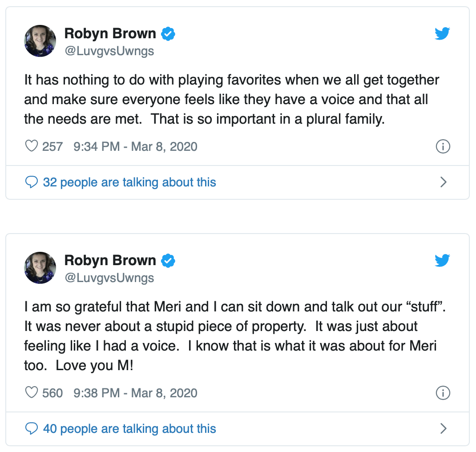Click reply bubble icon beside 40 people
476x452 pixels.
click(x=32, y=428)
